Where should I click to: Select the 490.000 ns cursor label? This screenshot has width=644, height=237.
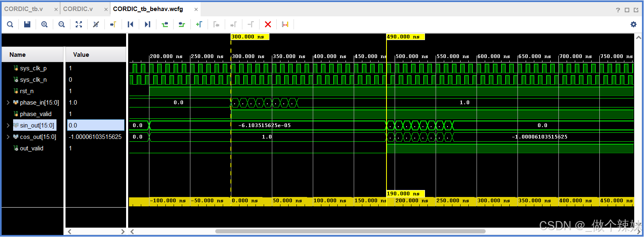pyautogui.click(x=405, y=37)
